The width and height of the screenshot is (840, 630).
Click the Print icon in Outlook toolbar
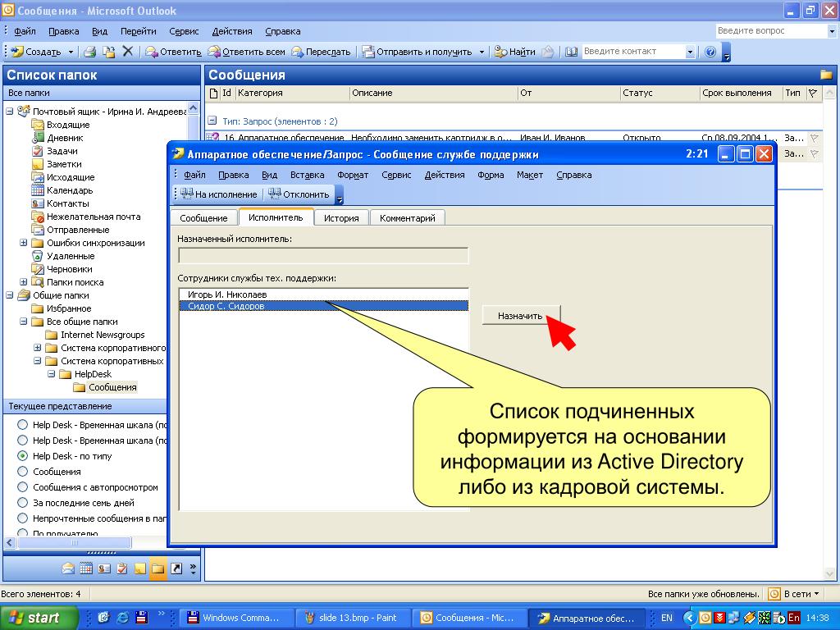pyautogui.click(x=89, y=52)
